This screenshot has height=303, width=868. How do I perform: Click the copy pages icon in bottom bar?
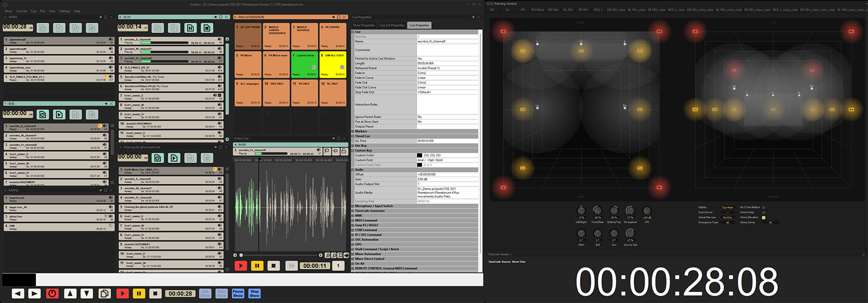point(105,293)
